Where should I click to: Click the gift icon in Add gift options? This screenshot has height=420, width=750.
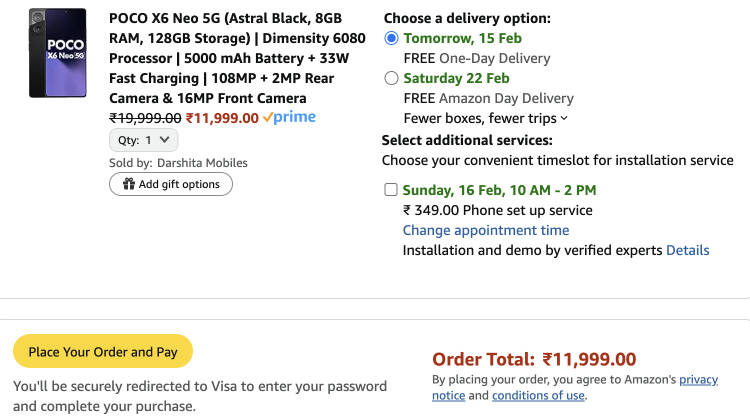(128, 184)
